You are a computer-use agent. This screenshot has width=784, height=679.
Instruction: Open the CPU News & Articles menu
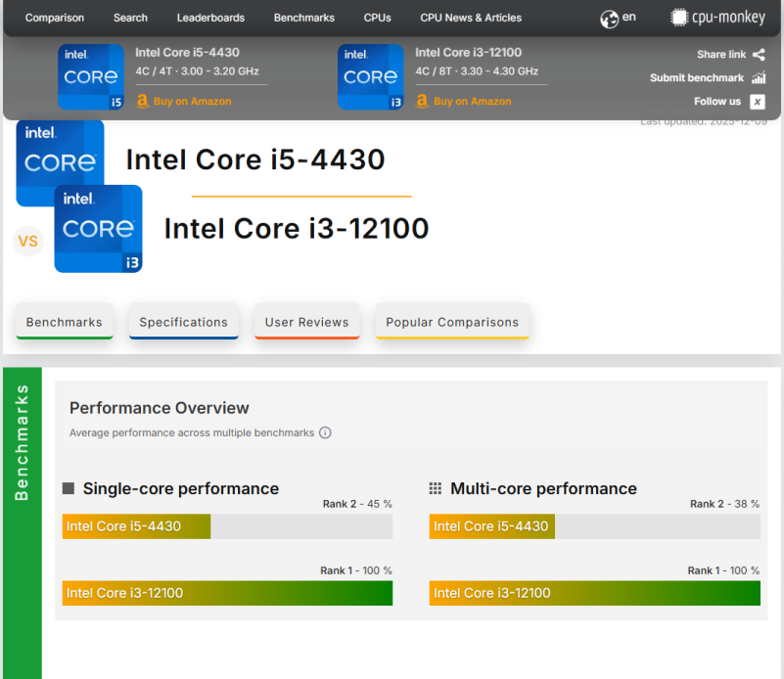(471, 18)
